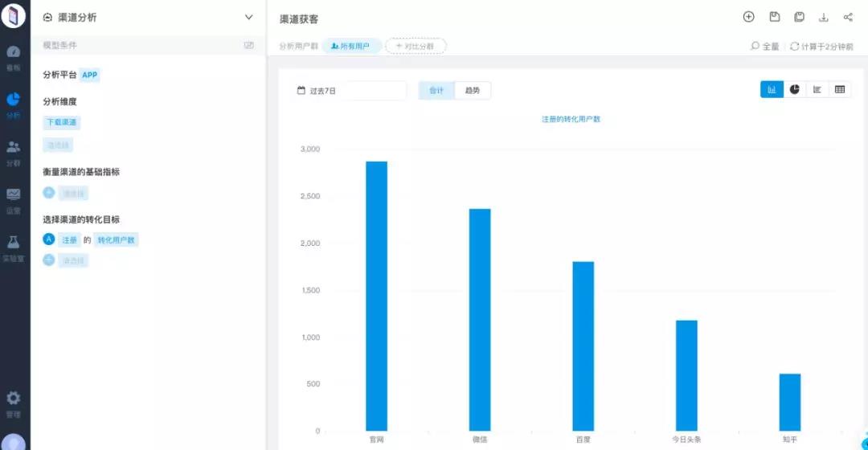This screenshot has width=868, height=450.
Task: Expand the 渠道分析 model dropdown chevron
Action: coord(249,17)
